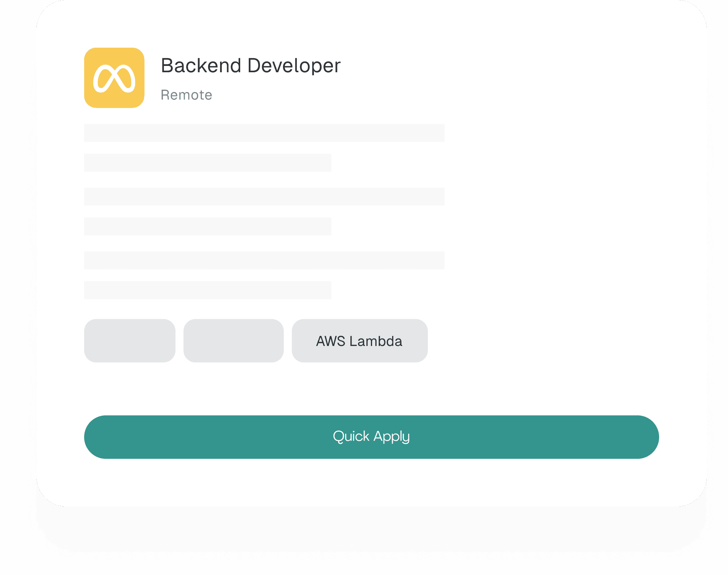This screenshot has width=728, height=575.
Task: Open the Backend Developer job title
Action: (x=250, y=66)
